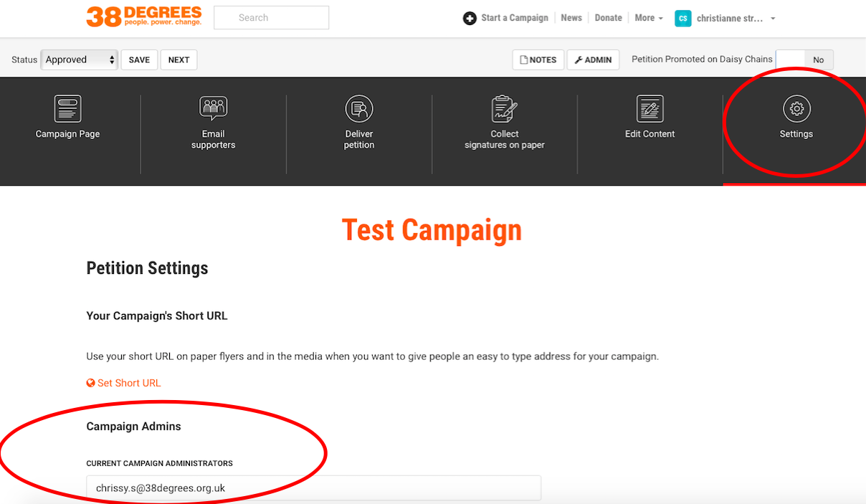Go to the Donate page
Image resolution: width=866 pixels, height=504 pixels.
pos(608,19)
